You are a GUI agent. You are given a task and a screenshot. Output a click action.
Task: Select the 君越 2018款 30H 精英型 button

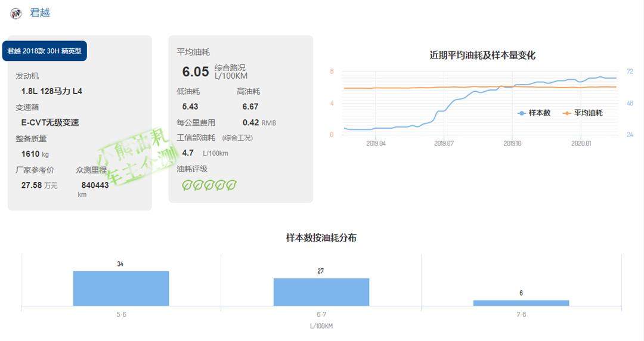tap(45, 51)
